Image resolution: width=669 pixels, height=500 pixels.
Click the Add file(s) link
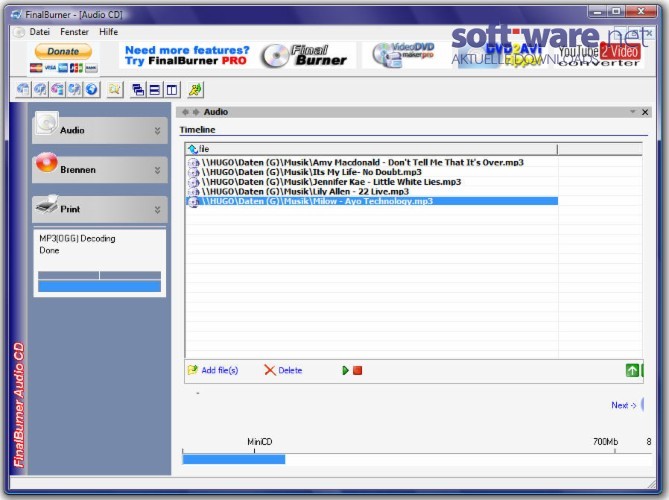point(220,370)
